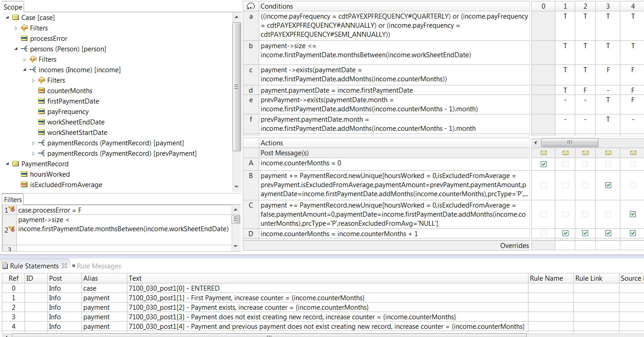Collapse the persons (Person) tree node
644x337 pixels.
point(16,49)
